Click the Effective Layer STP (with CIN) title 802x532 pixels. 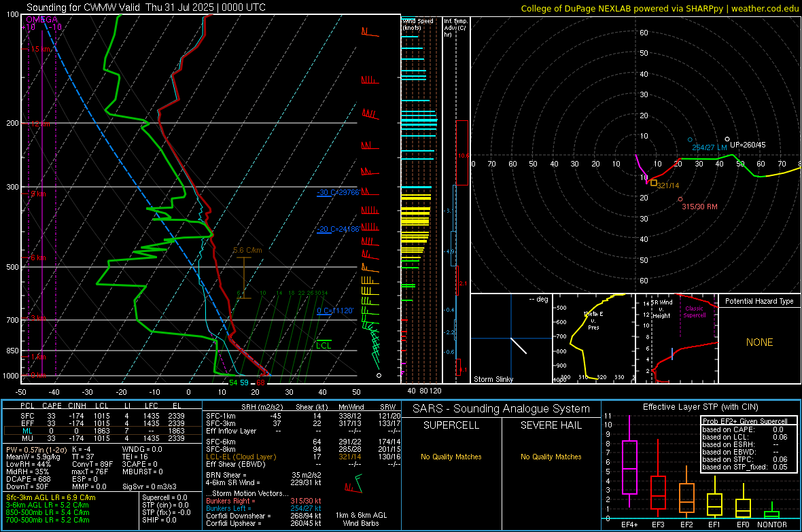tap(700, 407)
